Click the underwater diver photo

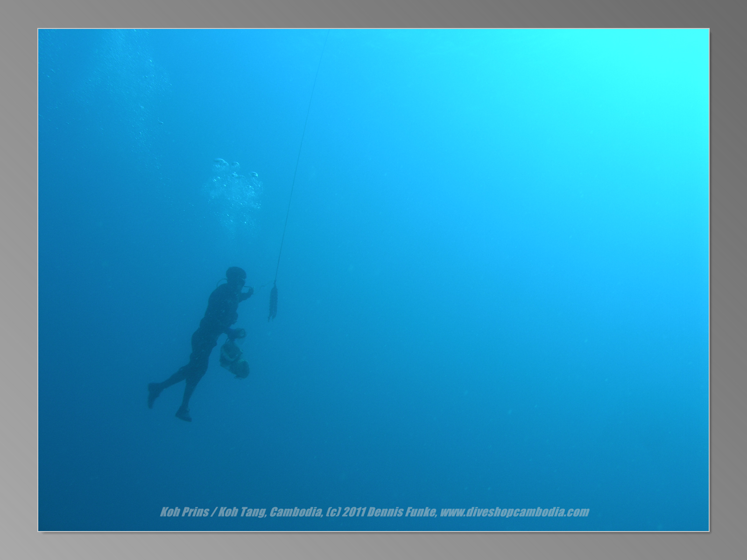click(373, 280)
